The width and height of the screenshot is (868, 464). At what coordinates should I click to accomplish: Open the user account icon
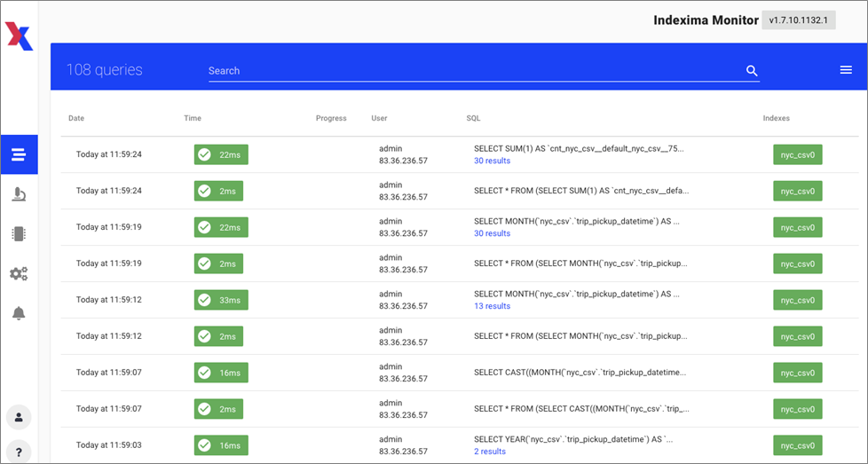coord(19,418)
